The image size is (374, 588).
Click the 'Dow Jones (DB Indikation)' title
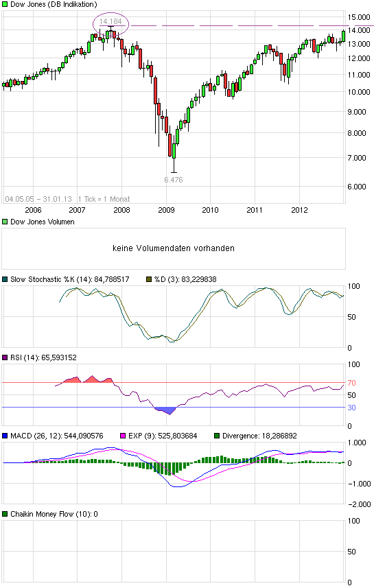point(54,5)
